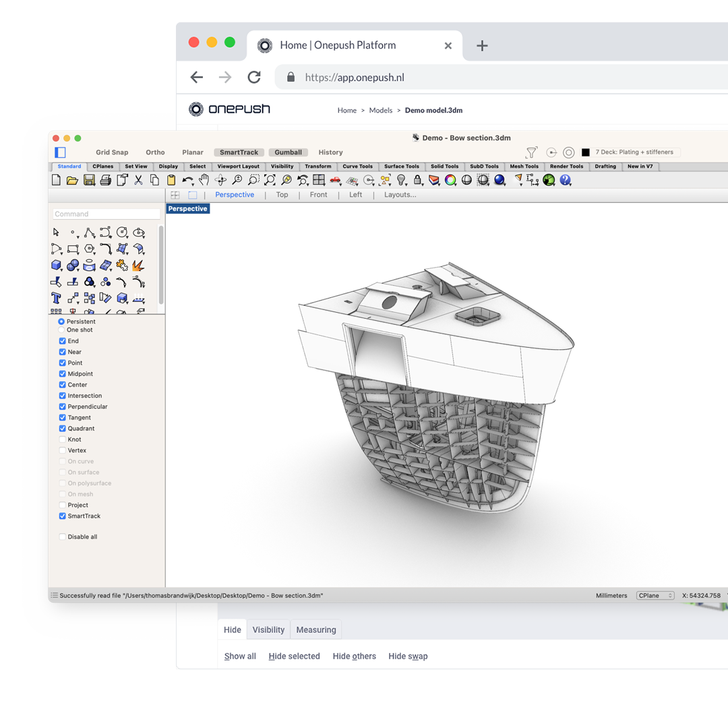728x728 pixels.
Task: Open the 7 Deck: Plating + stiffeners layer dropdown
Action: [634, 152]
